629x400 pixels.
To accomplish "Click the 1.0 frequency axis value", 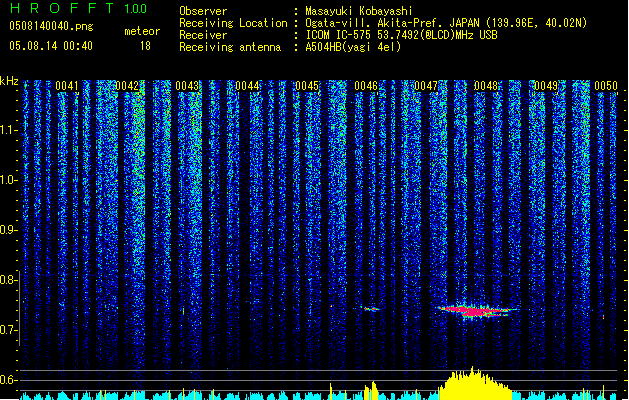I will pos(8,180).
